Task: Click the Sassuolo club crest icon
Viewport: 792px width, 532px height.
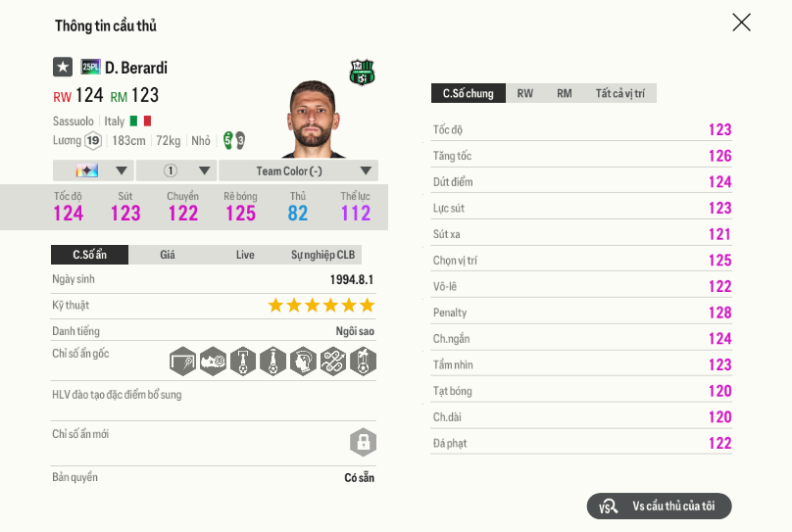Action: coord(362,73)
